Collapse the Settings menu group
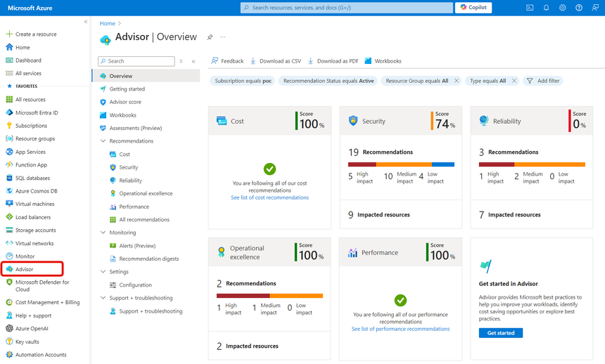 pyautogui.click(x=103, y=272)
